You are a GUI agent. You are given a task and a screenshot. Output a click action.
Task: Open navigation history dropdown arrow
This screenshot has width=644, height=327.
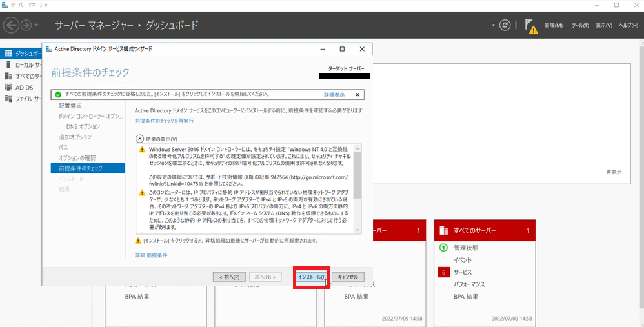point(37,25)
